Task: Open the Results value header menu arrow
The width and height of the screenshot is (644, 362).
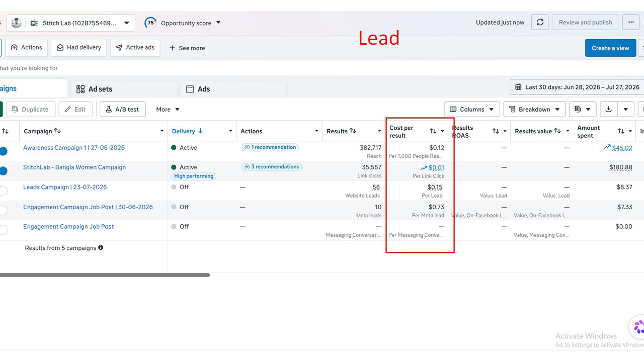Action: pos(568,131)
